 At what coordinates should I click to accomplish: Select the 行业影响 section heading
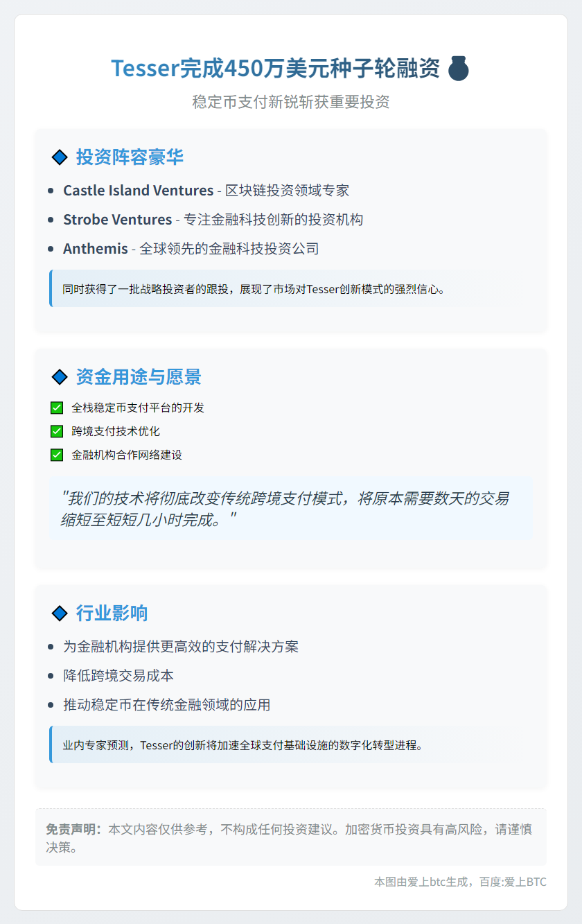112,613
